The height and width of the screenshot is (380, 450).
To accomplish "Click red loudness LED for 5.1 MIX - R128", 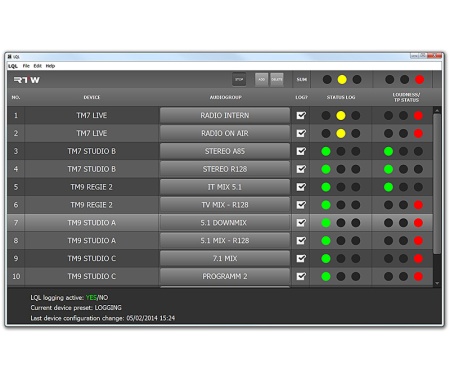I will pos(418,241).
